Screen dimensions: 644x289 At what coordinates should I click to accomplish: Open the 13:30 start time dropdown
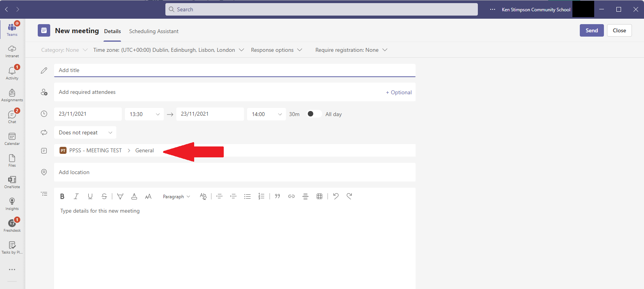coord(144,114)
